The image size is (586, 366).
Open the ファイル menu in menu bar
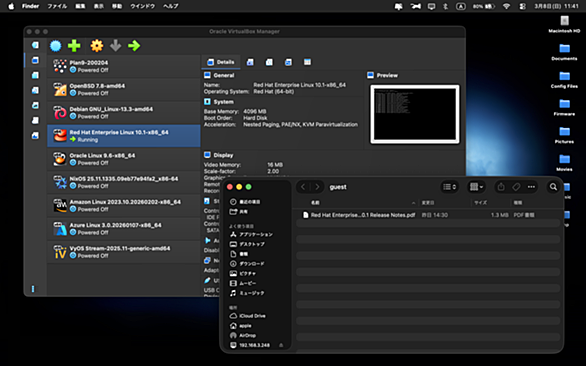click(57, 6)
